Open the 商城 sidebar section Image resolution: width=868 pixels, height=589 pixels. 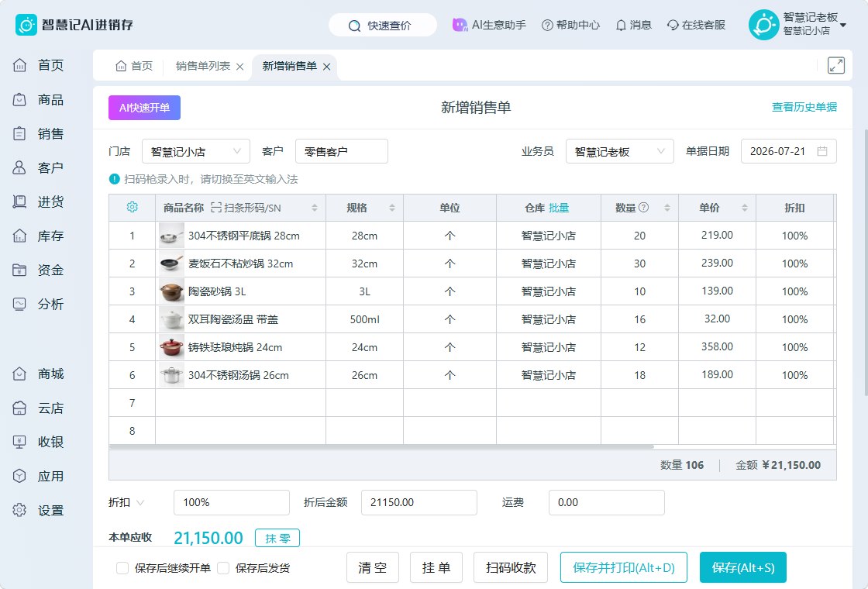click(38, 374)
